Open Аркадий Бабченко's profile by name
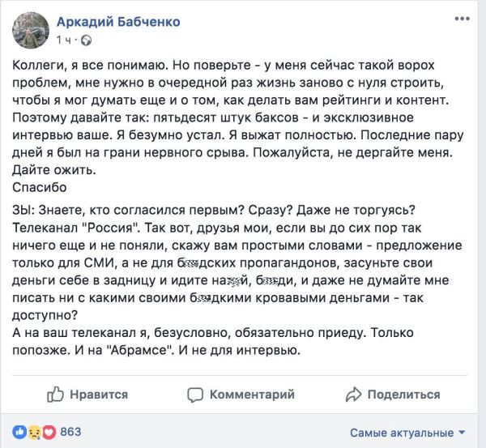 pyautogui.click(x=118, y=21)
